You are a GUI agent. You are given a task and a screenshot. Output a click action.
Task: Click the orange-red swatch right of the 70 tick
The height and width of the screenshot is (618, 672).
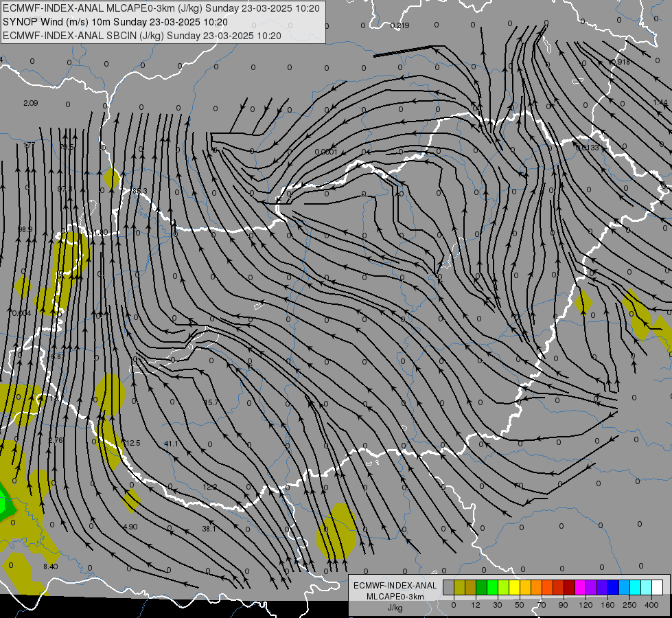[548, 587]
